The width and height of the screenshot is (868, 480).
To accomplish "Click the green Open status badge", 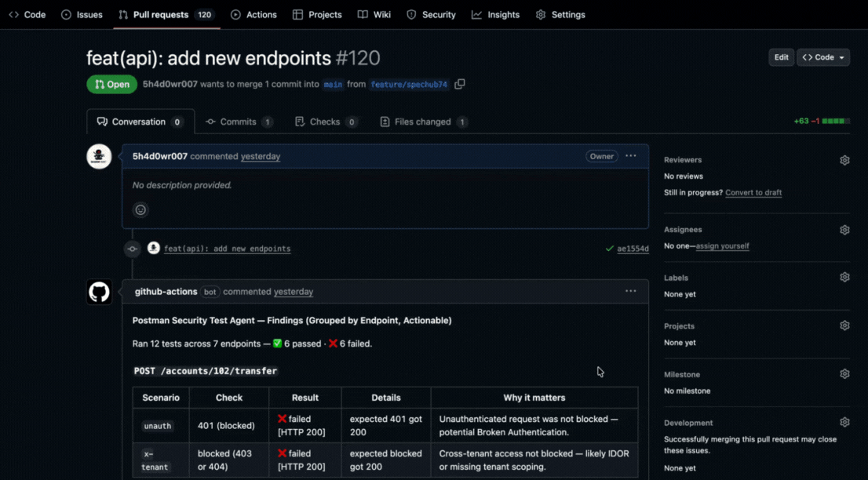I will click(x=111, y=84).
